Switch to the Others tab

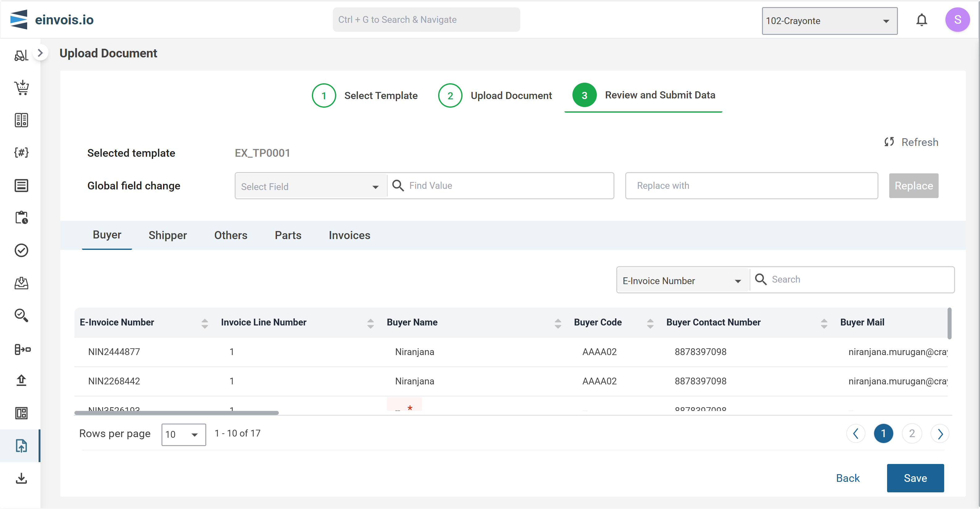click(x=231, y=235)
